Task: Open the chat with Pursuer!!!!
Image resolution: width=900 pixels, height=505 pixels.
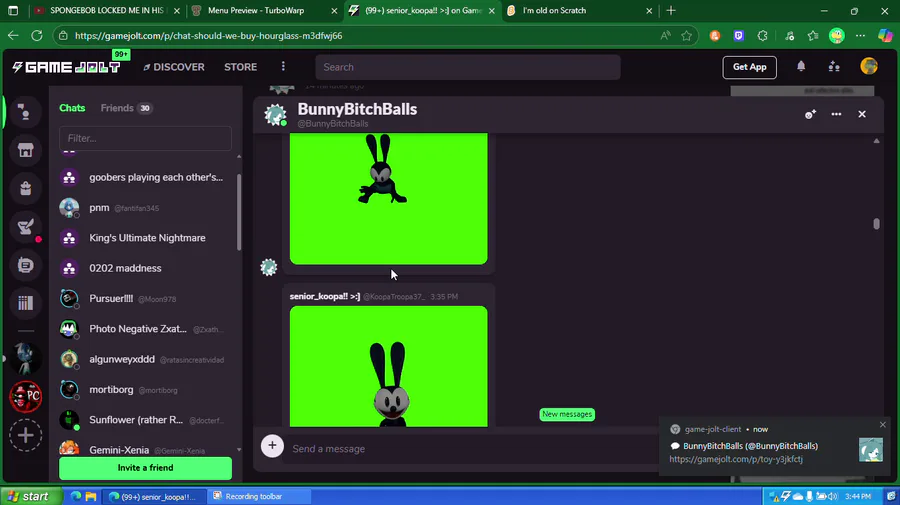Action: 145,298
